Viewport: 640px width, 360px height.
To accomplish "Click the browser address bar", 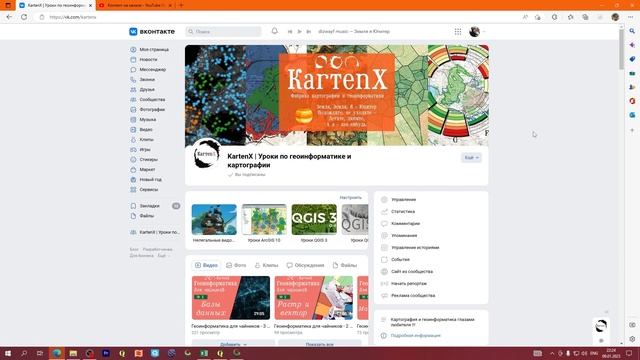I will [278, 17].
